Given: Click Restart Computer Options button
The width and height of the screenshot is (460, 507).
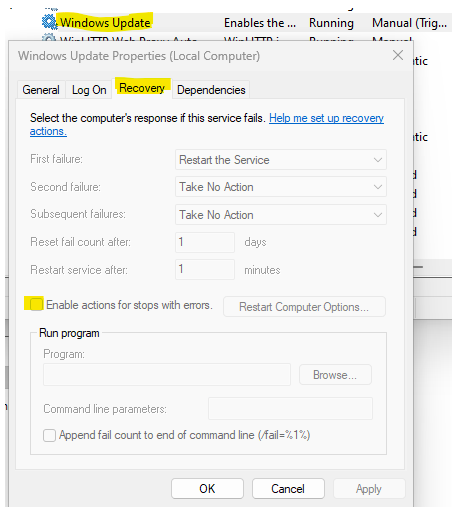Looking at the screenshot, I should pyautogui.click(x=304, y=307).
